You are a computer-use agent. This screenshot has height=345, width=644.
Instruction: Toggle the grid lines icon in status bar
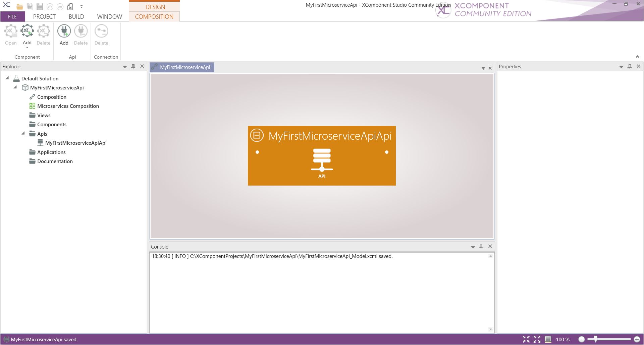[x=548, y=339]
